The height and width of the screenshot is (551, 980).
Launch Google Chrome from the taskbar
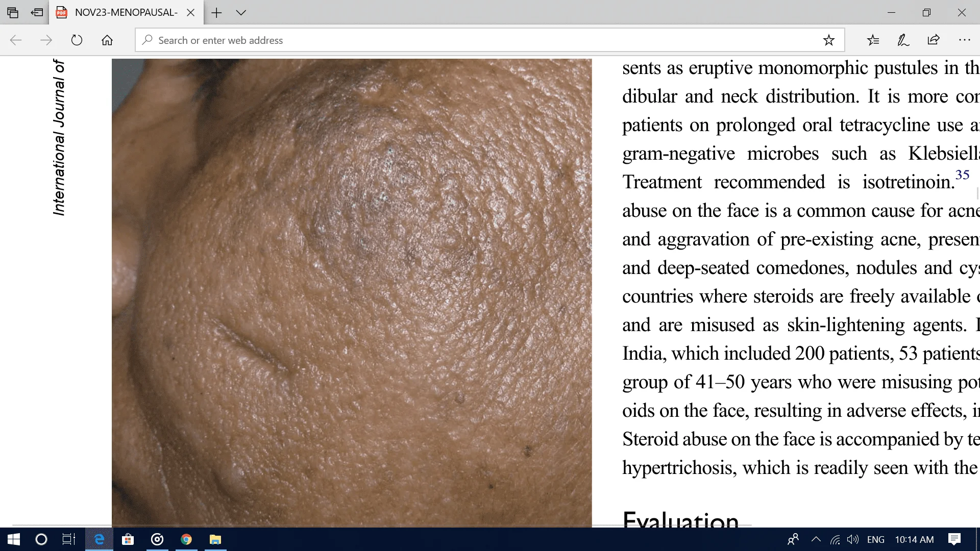coord(186,539)
